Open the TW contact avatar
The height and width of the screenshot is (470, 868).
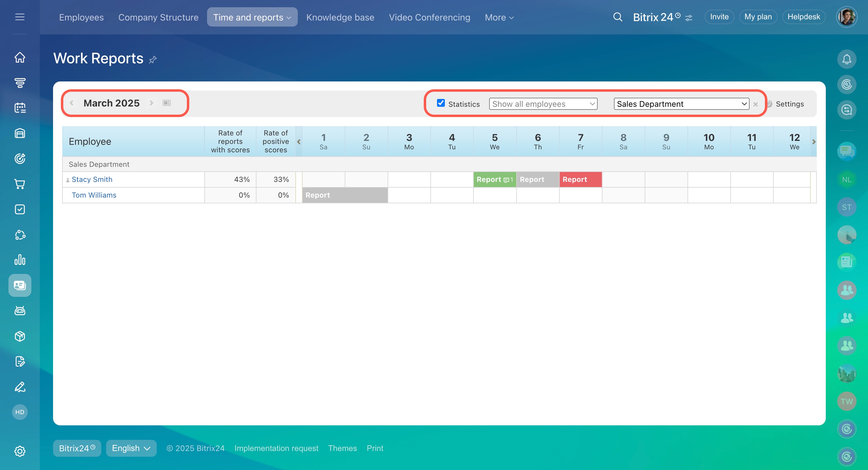click(x=846, y=401)
